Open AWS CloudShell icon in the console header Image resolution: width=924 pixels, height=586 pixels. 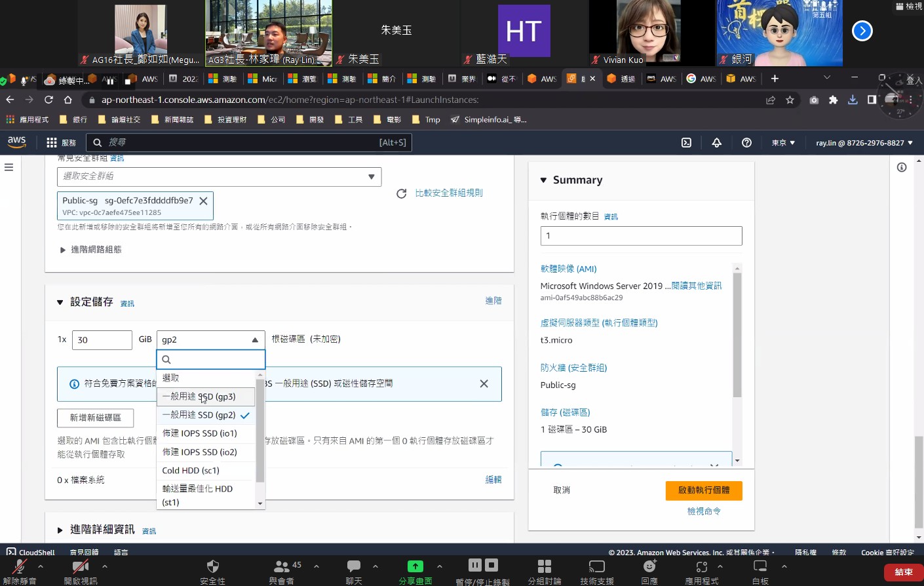(x=686, y=142)
